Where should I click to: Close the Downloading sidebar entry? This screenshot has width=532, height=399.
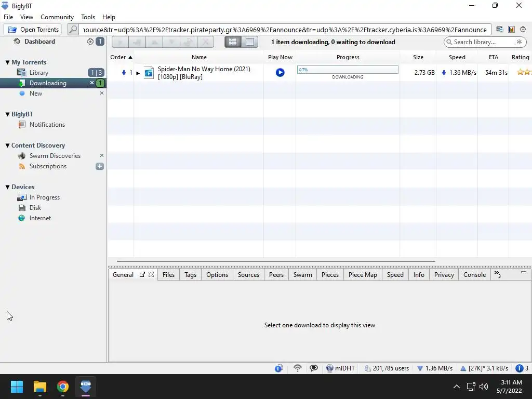91,83
